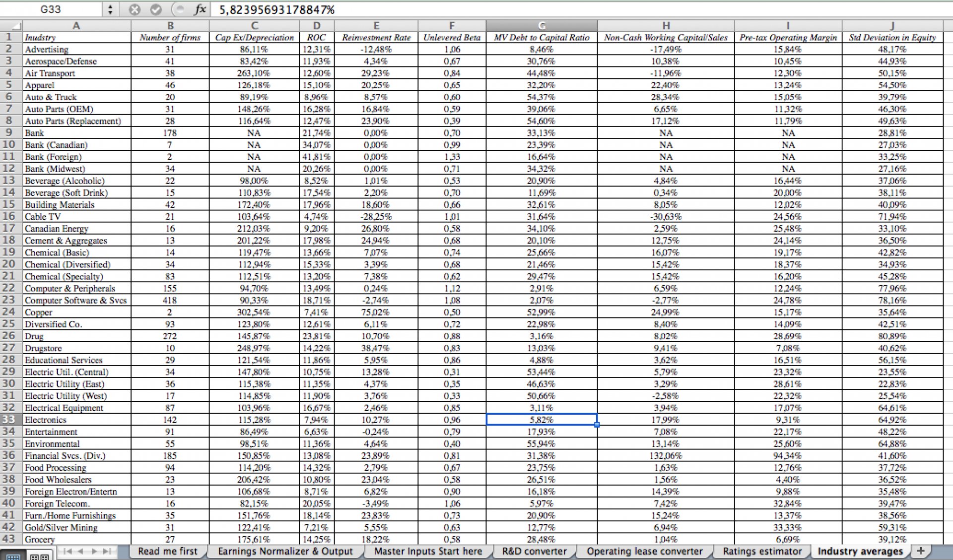This screenshot has height=560, width=953.
Task: Add a new sheet with plus button
Action: [921, 551]
